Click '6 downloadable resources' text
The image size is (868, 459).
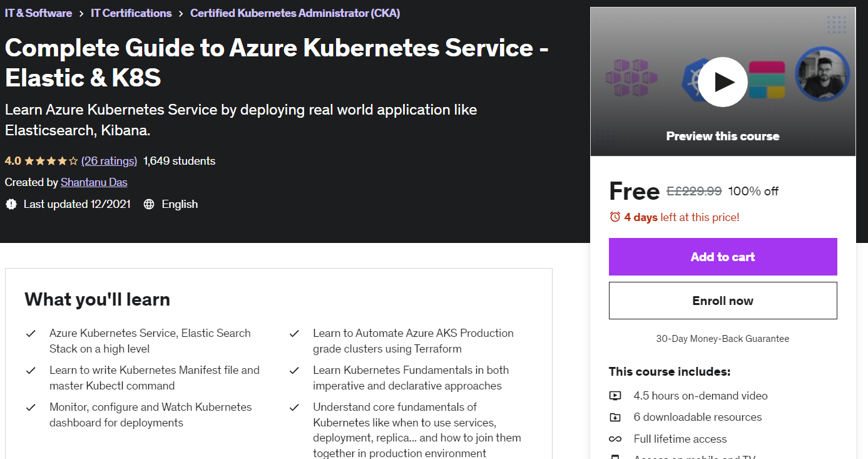click(x=698, y=417)
